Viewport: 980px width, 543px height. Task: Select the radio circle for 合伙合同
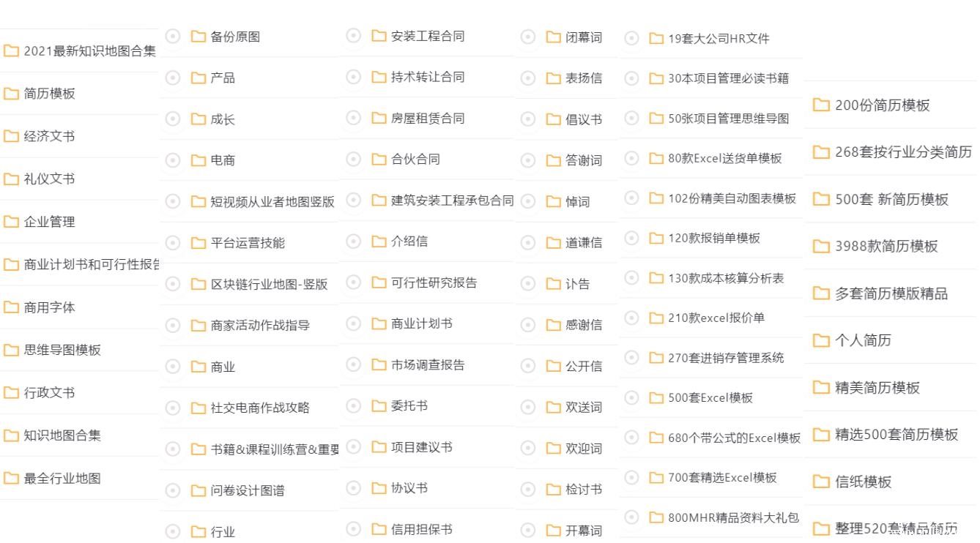(353, 159)
